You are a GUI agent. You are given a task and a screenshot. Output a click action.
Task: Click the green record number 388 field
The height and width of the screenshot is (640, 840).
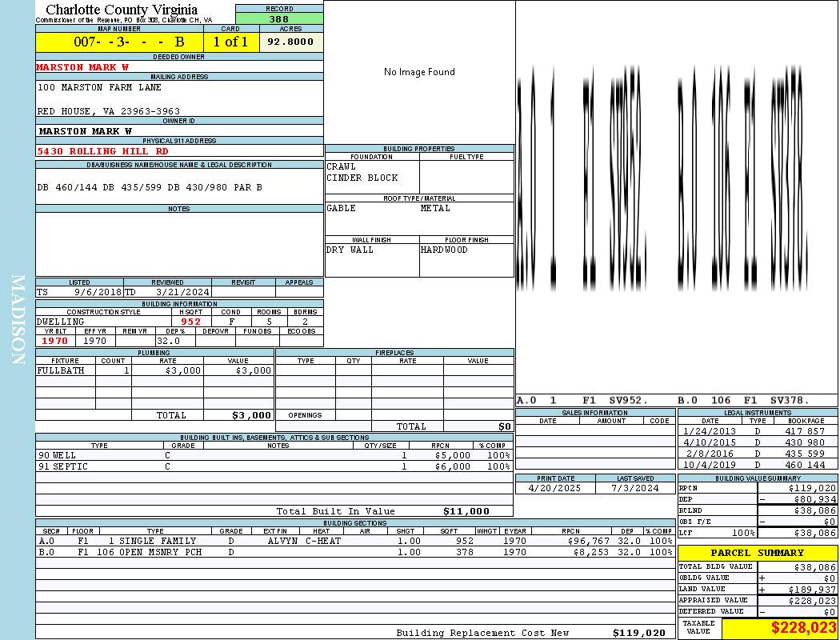pos(279,19)
